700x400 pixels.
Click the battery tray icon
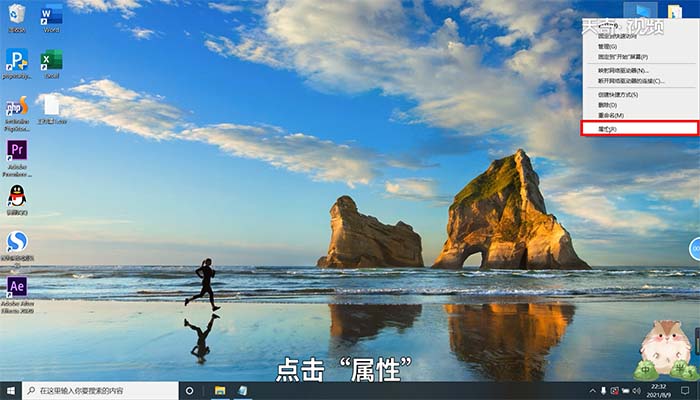[x=626, y=391]
